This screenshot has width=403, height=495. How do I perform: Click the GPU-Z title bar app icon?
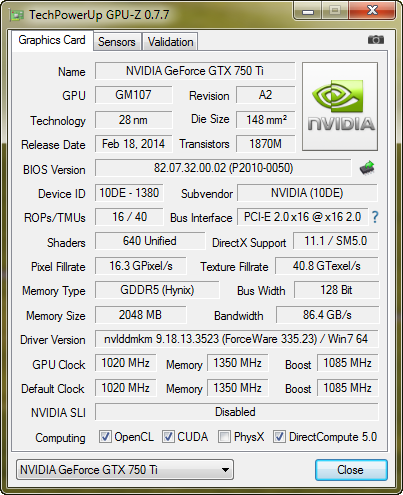(x=17, y=15)
